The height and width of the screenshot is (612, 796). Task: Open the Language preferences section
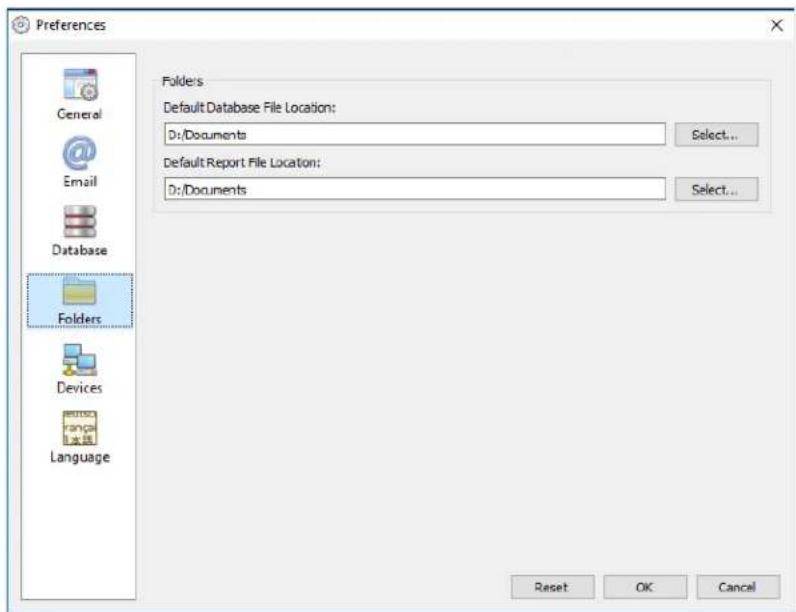point(80,437)
